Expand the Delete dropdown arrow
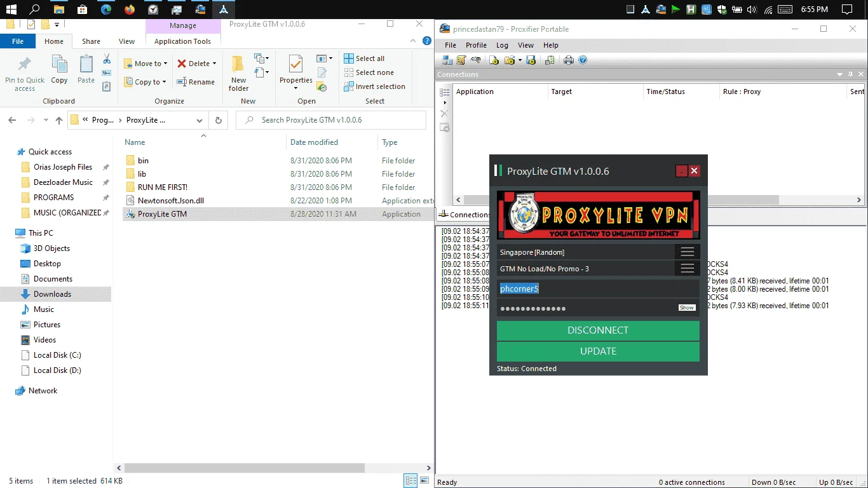Viewport: 868px width, 488px height. [214, 64]
